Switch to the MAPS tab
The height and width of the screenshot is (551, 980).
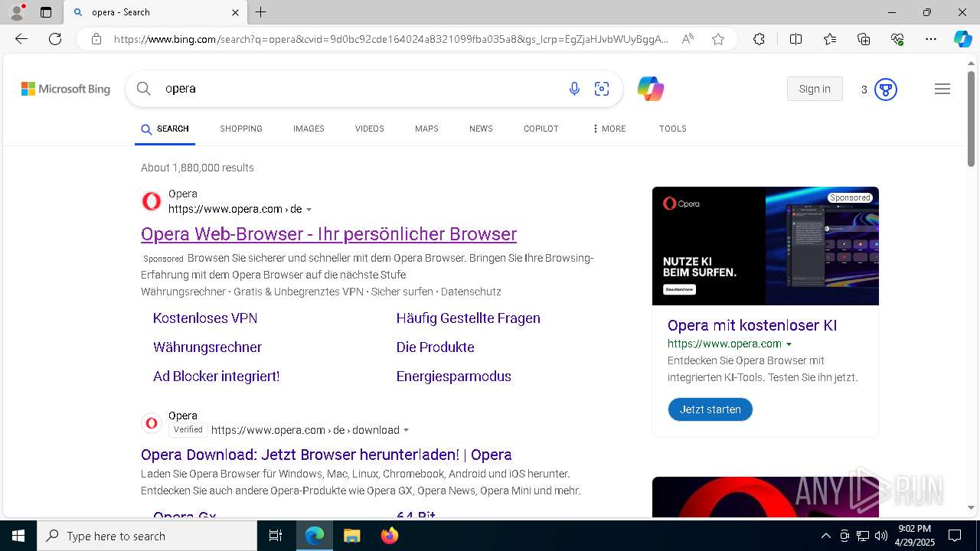click(x=426, y=129)
